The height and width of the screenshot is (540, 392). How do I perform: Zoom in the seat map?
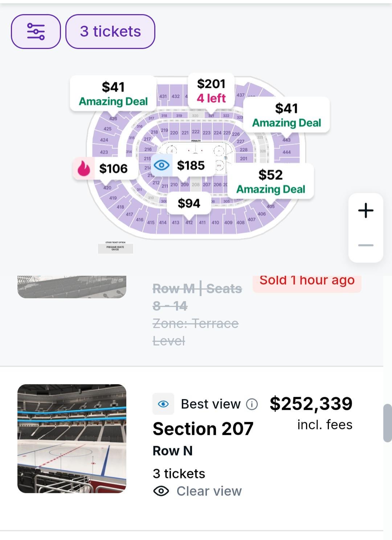click(366, 210)
